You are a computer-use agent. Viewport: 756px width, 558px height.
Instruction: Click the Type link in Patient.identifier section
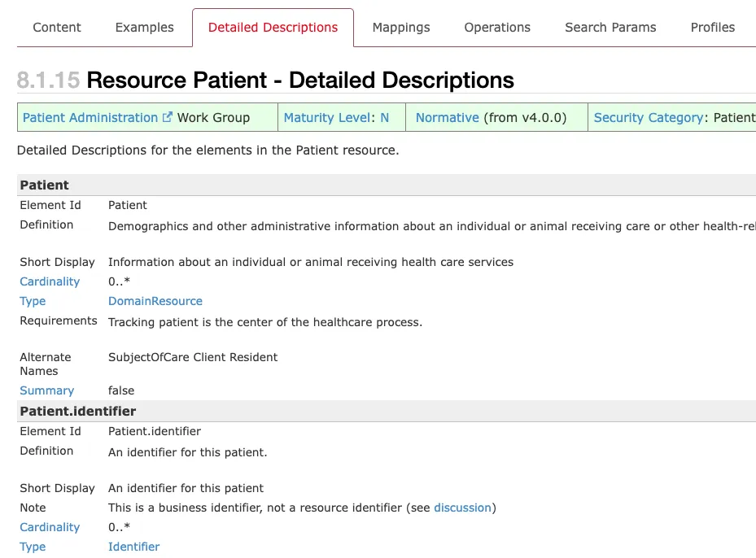(x=33, y=546)
